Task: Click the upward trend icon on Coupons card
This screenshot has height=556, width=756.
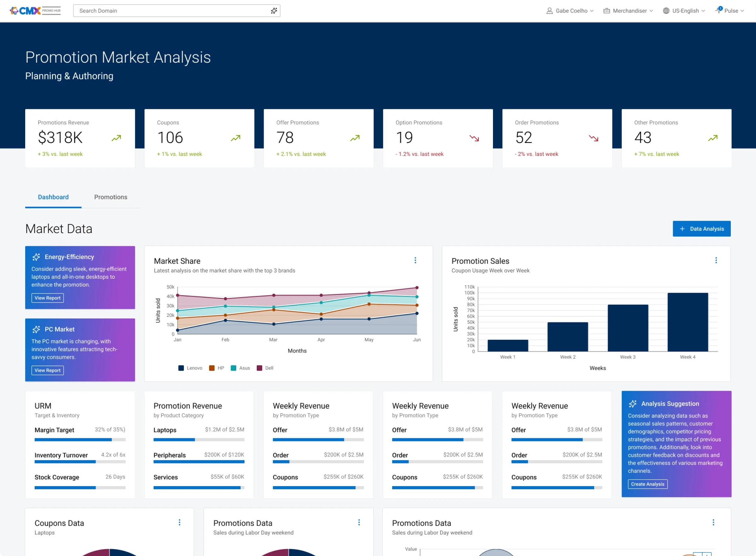Action: click(235, 138)
